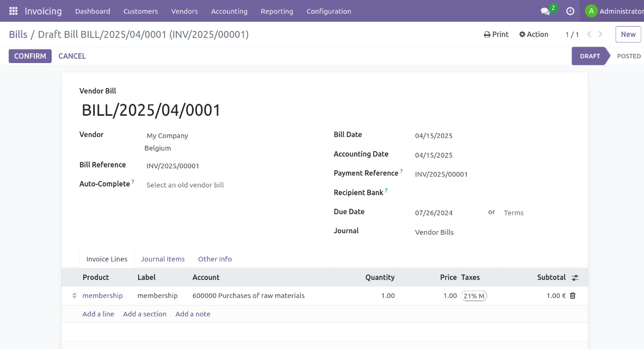
Task: Switch to the Other Info tab
Action: (215, 259)
